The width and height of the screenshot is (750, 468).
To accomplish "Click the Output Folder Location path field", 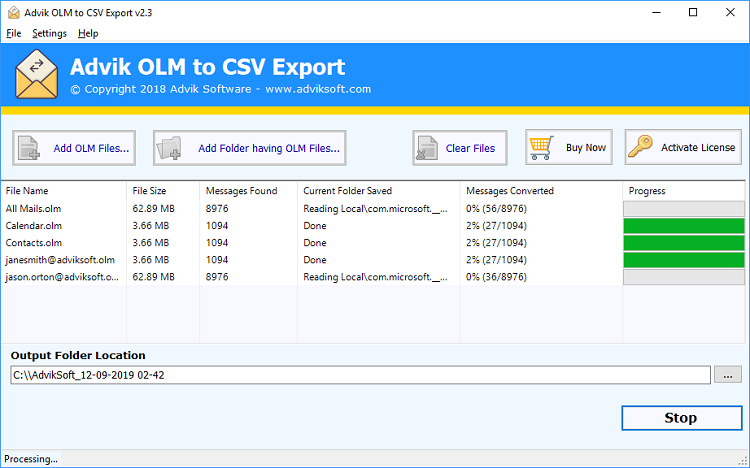I will pyautogui.click(x=360, y=375).
